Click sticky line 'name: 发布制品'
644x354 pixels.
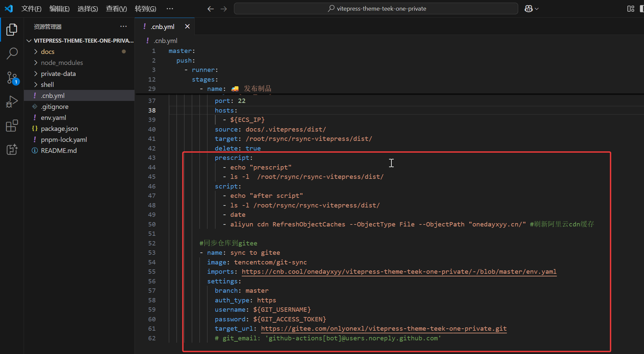tap(235, 89)
